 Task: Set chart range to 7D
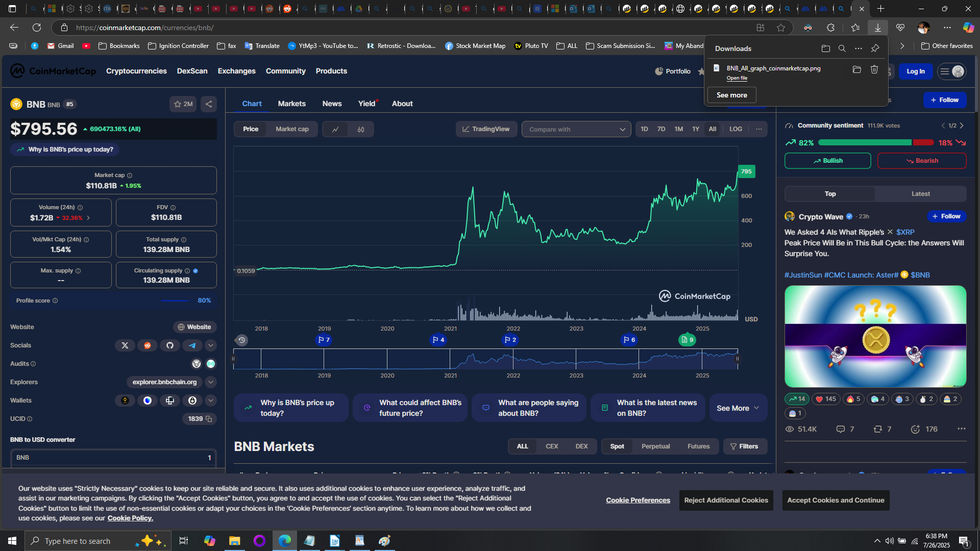click(661, 129)
